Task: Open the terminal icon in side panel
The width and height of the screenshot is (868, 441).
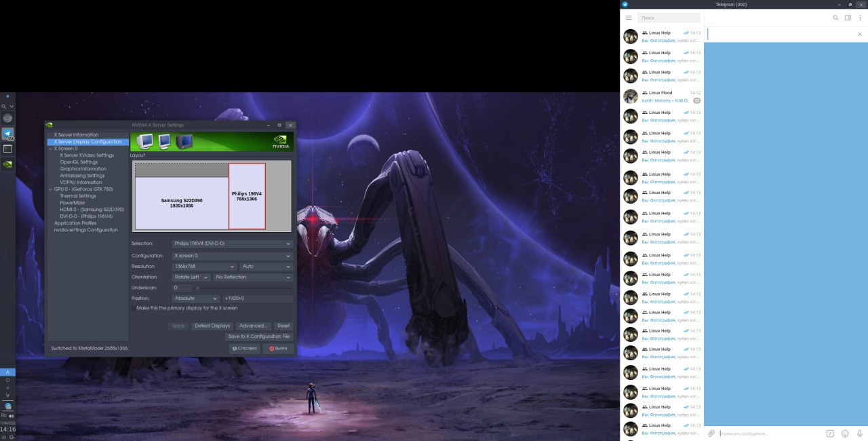Action: tap(7, 149)
